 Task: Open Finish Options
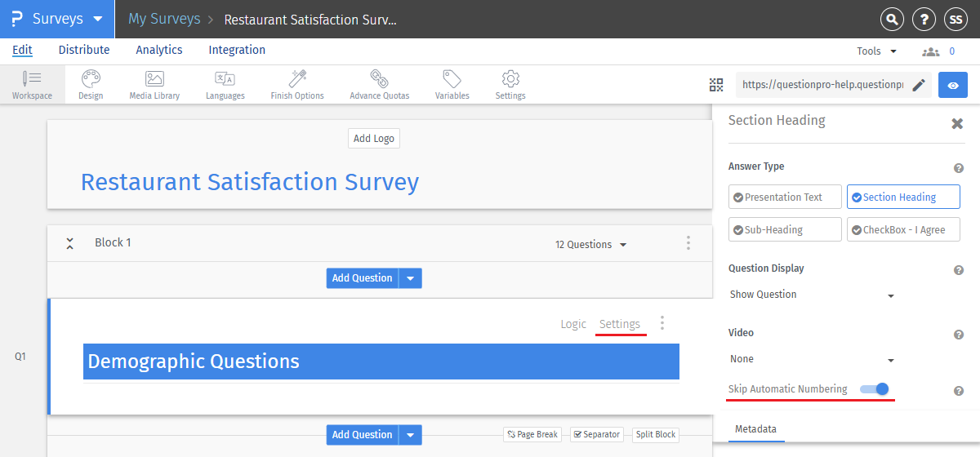[x=297, y=85]
